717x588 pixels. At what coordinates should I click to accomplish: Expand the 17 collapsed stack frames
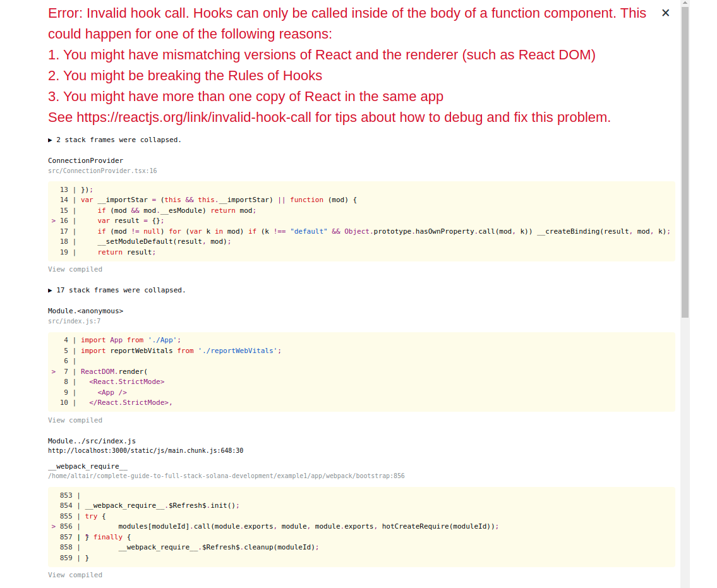(117, 291)
